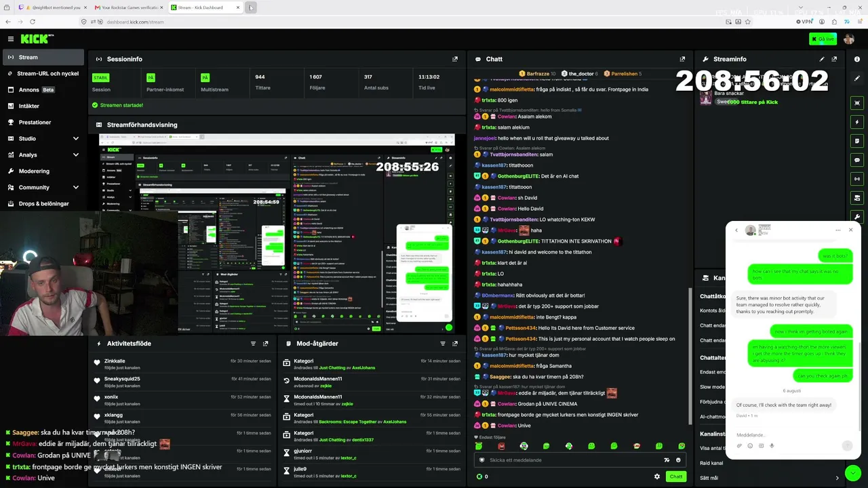Open the Intäkter section in sidebar

42,106
